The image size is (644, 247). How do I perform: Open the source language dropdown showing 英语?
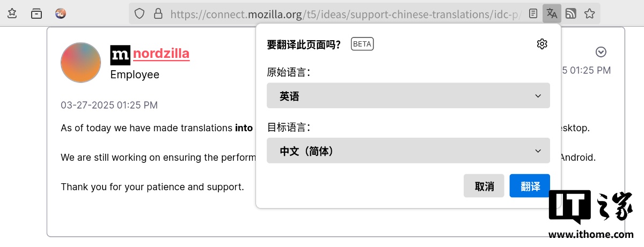(408, 96)
